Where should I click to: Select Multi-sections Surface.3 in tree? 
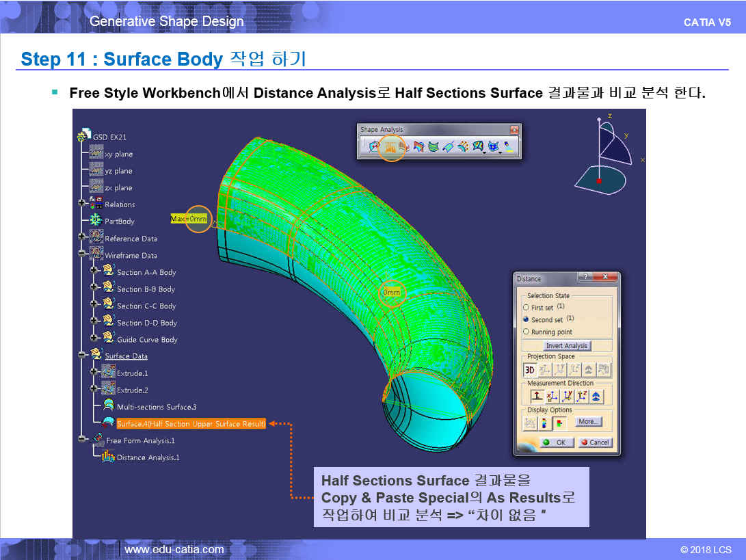(157, 407)
